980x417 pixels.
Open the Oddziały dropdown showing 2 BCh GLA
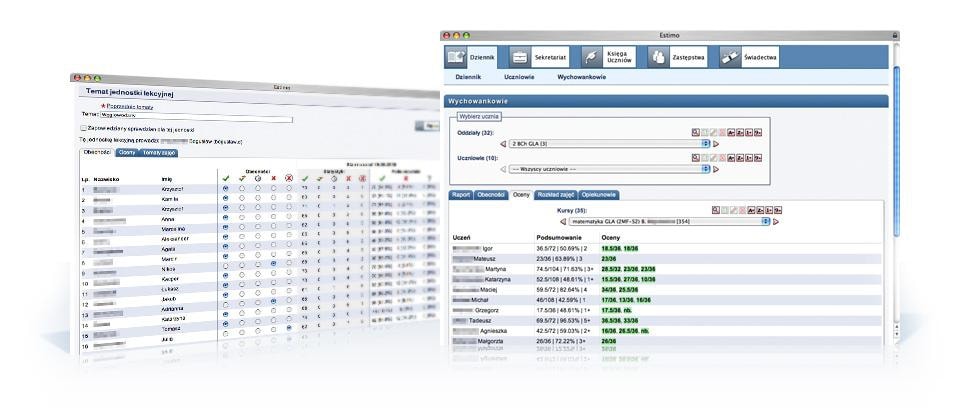click(609, 144)
